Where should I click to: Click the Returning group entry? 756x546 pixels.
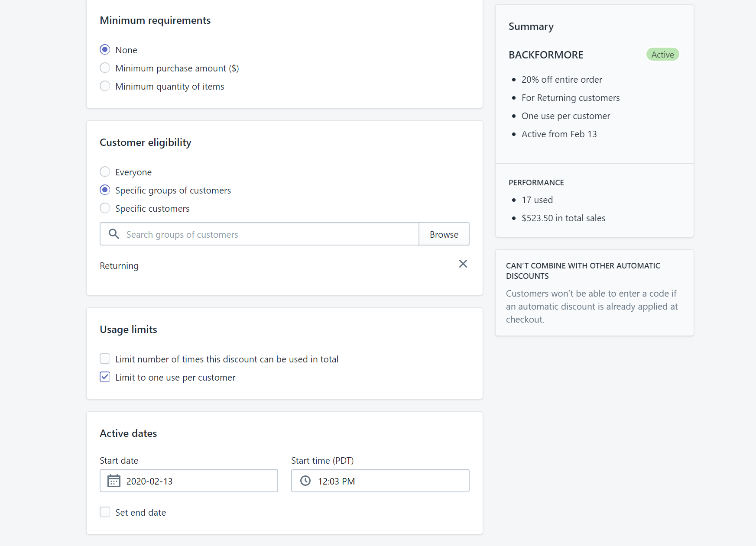(x=119, y=266)
